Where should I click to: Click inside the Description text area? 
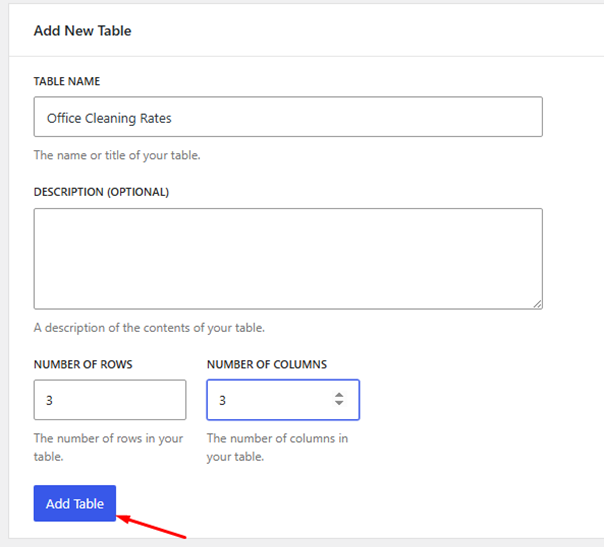coord(288,258)
